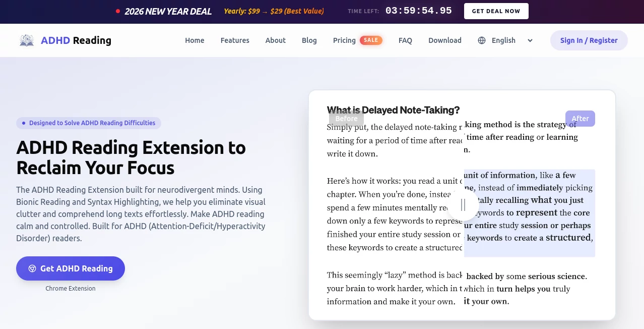
Task: Click the Chrome icon in Get ADHD Reading button
Action: [32, 268]
